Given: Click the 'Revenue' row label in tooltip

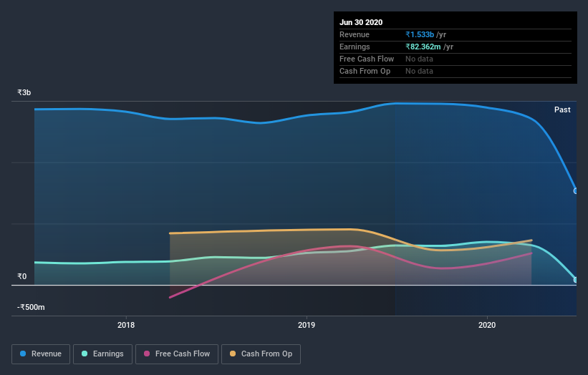Looking at the screenshot, I should click(355, 34).
